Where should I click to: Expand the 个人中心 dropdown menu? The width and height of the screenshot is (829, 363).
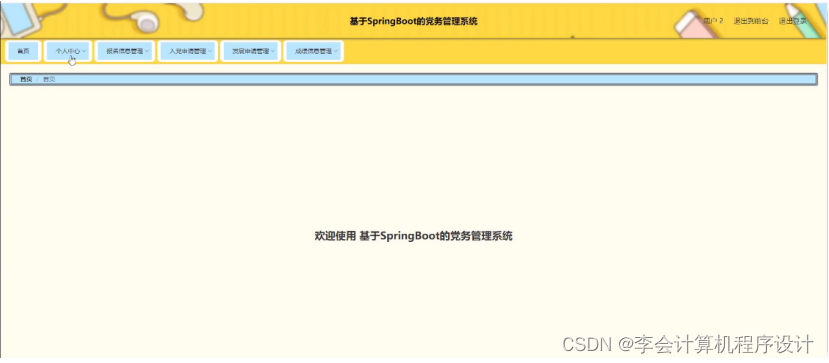[68, 51]
